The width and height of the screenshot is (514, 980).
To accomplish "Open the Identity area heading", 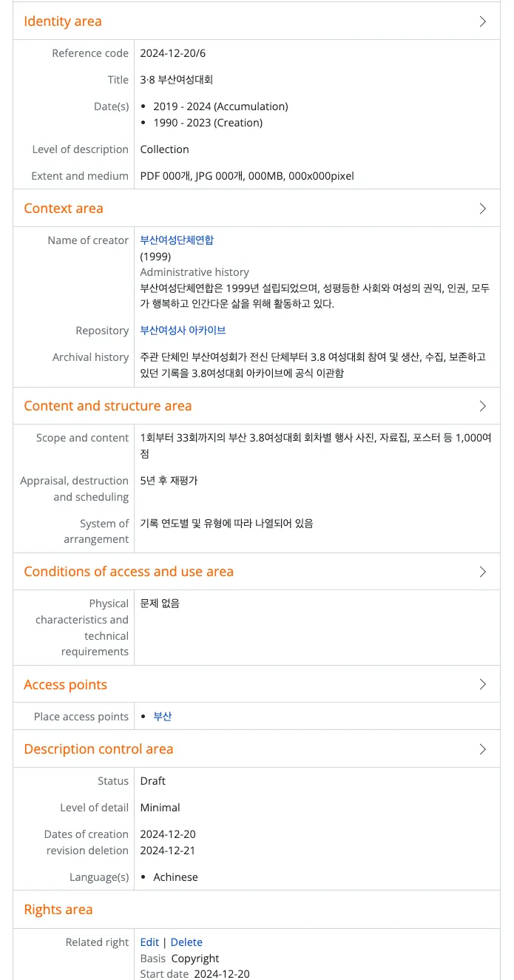I will (x=63, y=21).
